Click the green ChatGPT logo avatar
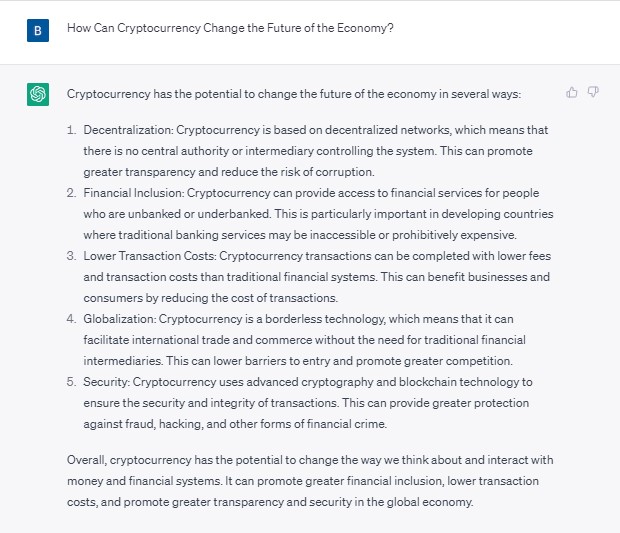Image resolution: width=620 pixels, height=533 pixels. (38, 94)
